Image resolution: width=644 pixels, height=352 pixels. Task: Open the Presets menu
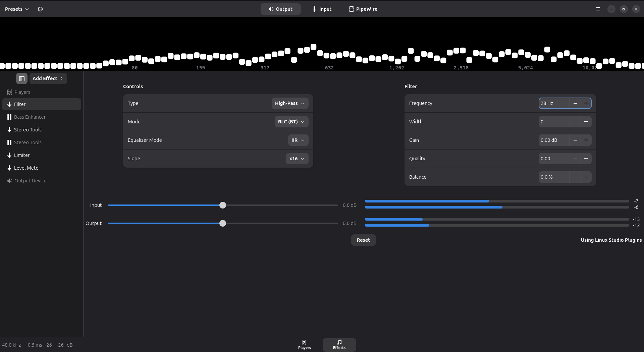coord(17,9)
